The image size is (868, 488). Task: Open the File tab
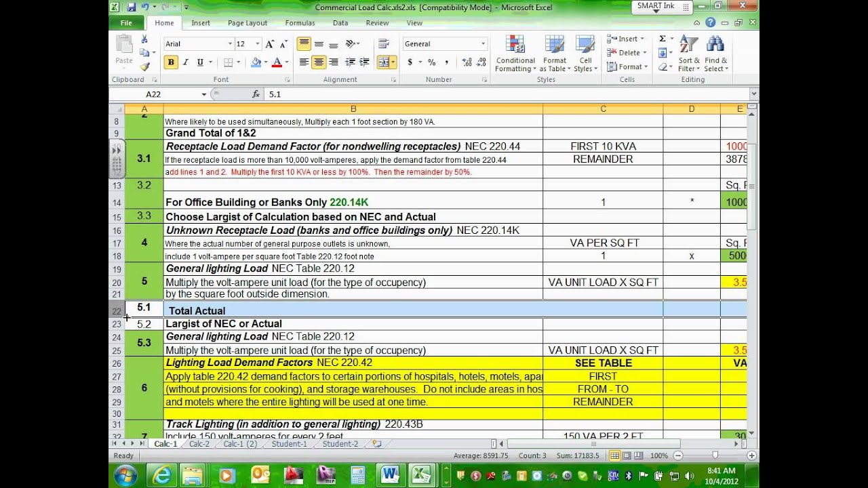point(126,23)
